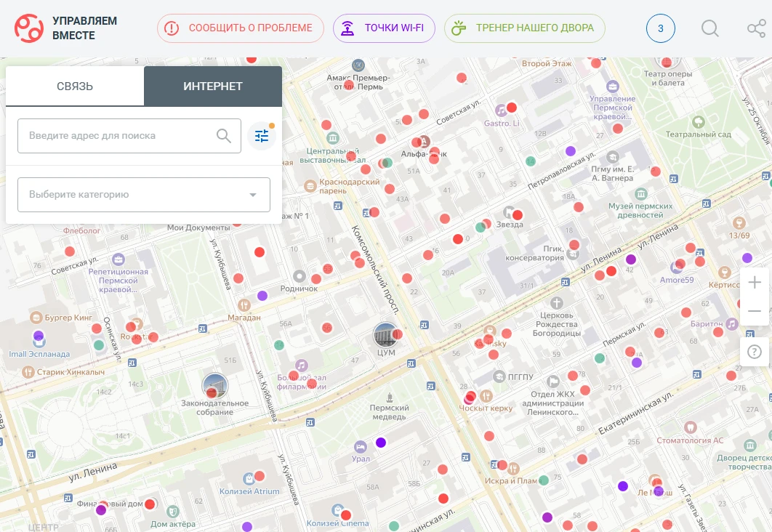
Task: Click purple dot near Урал hotel
Action: pyautogui.click(x=381, y=443)
